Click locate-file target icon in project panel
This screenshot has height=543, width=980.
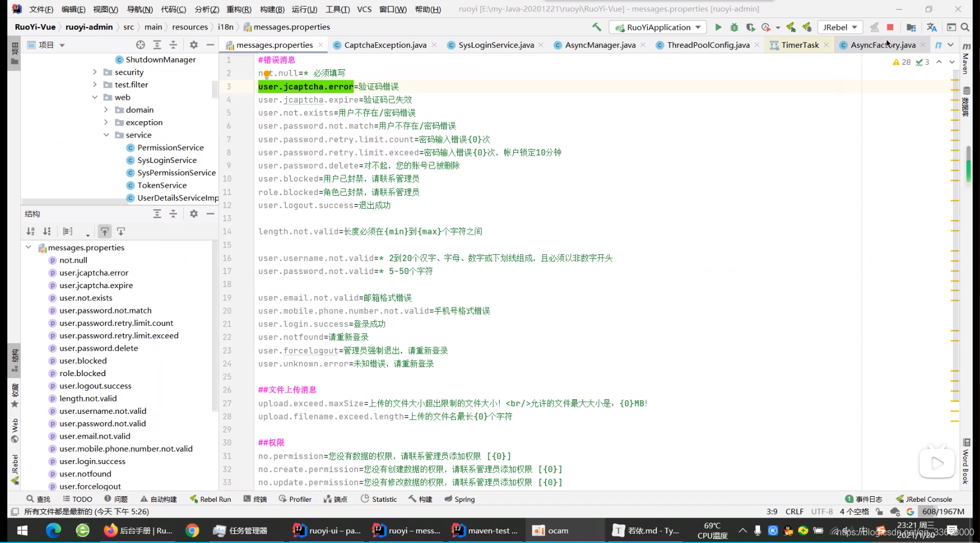click(140, 45)
